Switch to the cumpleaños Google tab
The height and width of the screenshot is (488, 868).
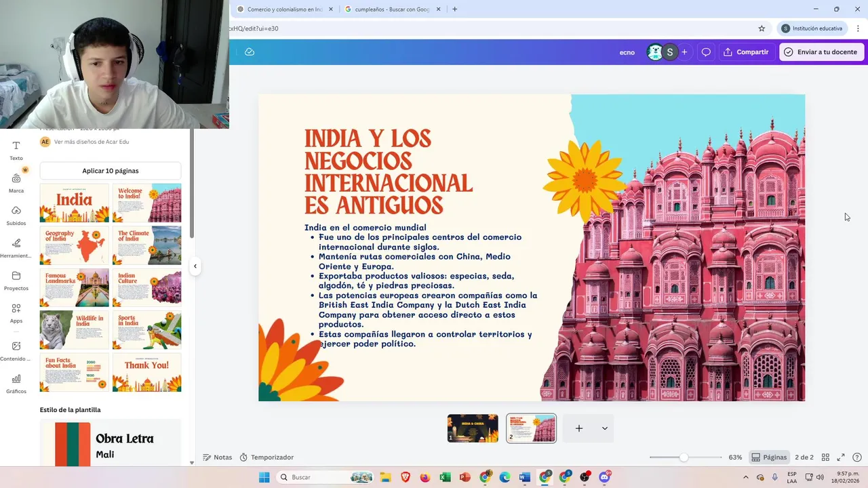click(x=393, y=9)
